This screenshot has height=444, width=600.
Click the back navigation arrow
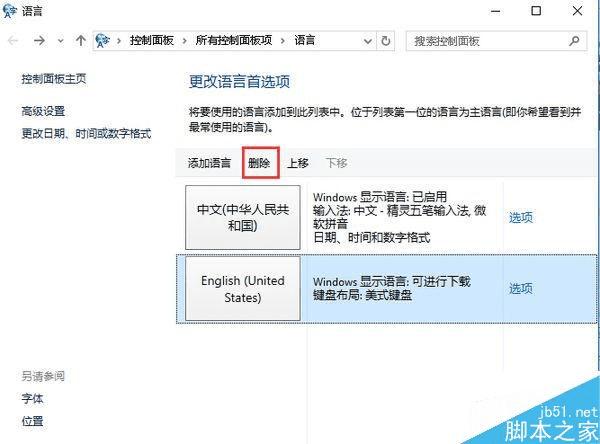point(13,40)
